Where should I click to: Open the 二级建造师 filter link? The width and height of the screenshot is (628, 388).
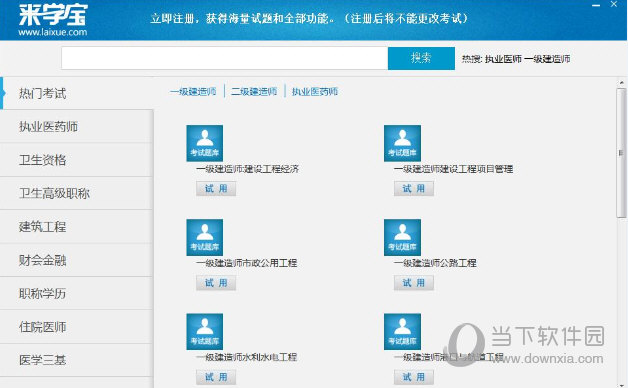[x=254, y=92]
